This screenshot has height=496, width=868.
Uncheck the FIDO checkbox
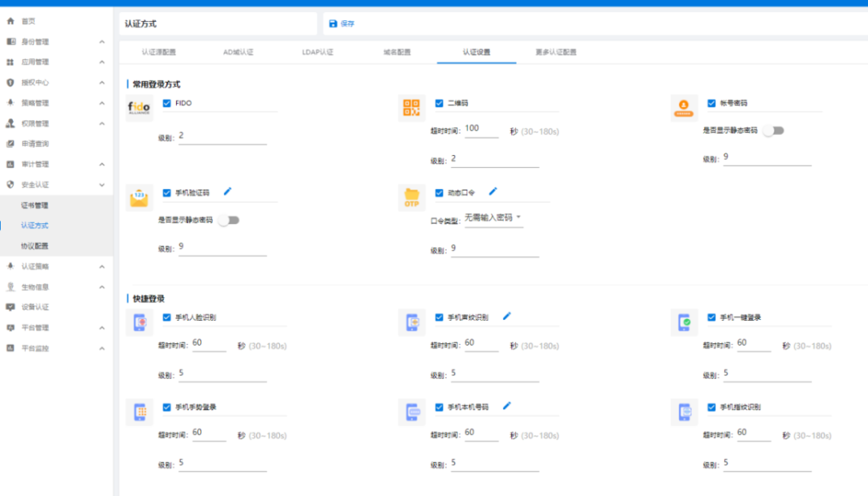point(165,103)
